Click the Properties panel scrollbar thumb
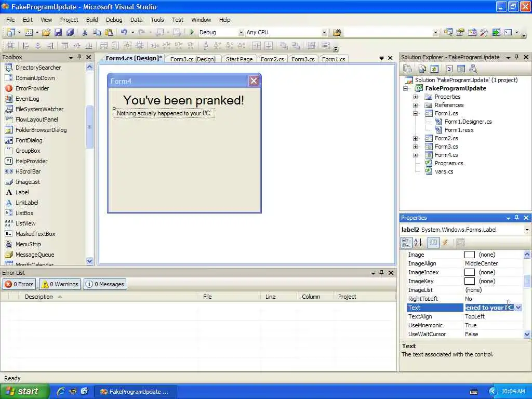Screen dimensions: 532x399 (x=527, y=281)
